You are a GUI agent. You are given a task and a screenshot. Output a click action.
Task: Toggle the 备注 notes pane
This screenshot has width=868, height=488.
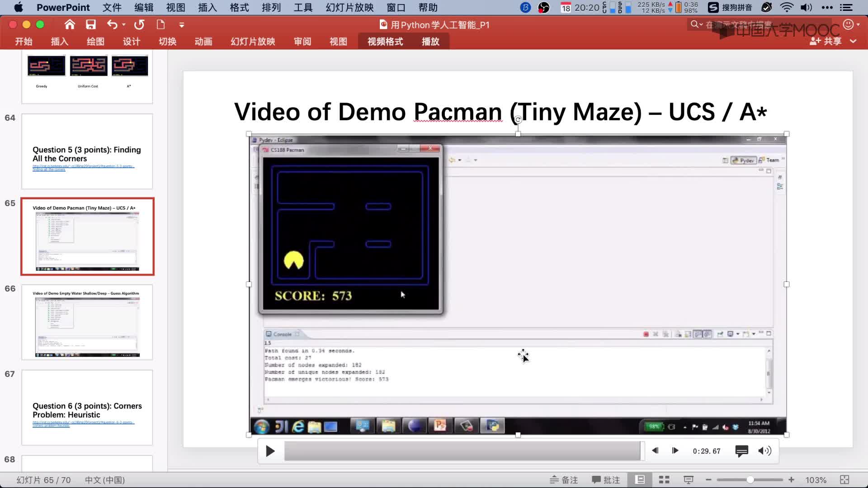pyautogui.click(x=564, y=480)
